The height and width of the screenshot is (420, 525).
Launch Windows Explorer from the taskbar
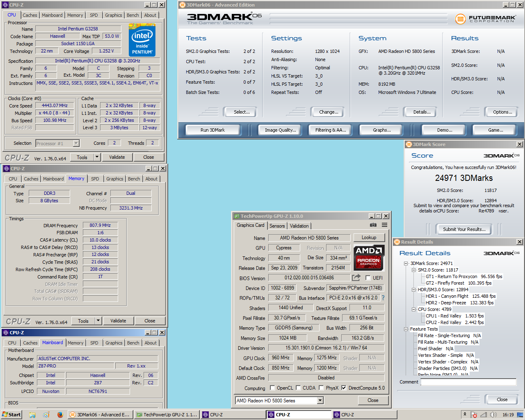(x=32, y=415)
